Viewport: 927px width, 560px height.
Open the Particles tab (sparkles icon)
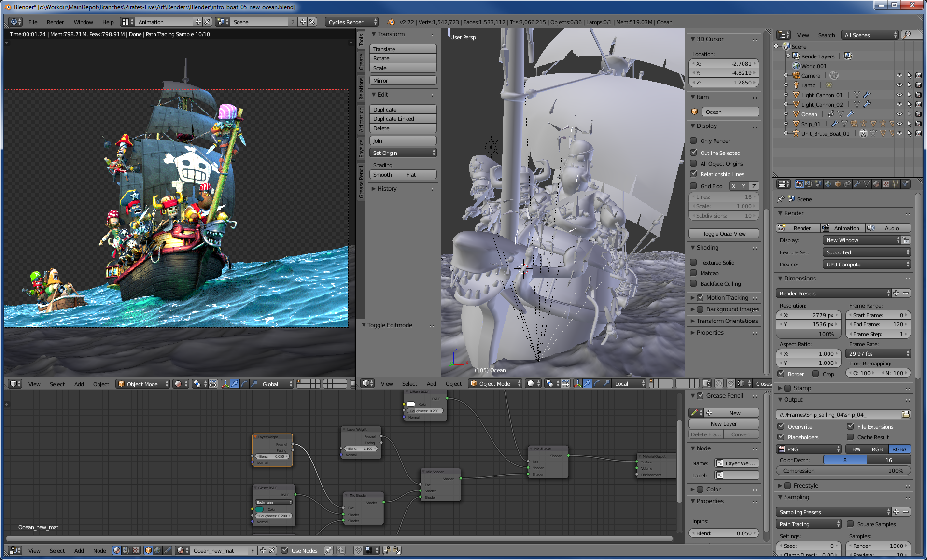click(x=896, y=184)
